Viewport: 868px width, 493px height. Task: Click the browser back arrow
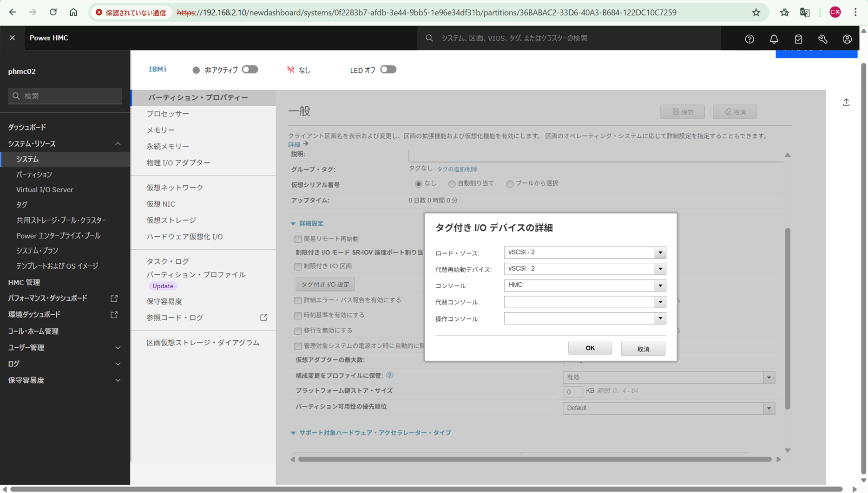point(13,13)
